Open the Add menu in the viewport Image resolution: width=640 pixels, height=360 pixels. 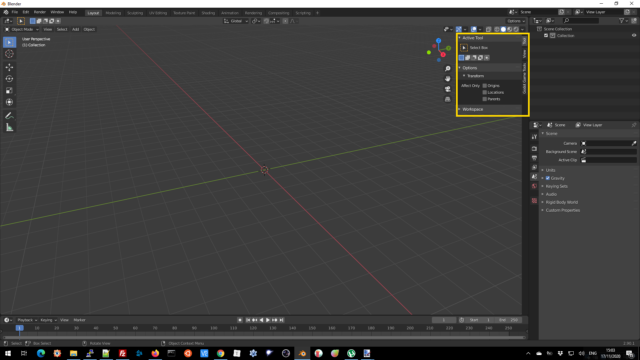[x=76, y=29]
